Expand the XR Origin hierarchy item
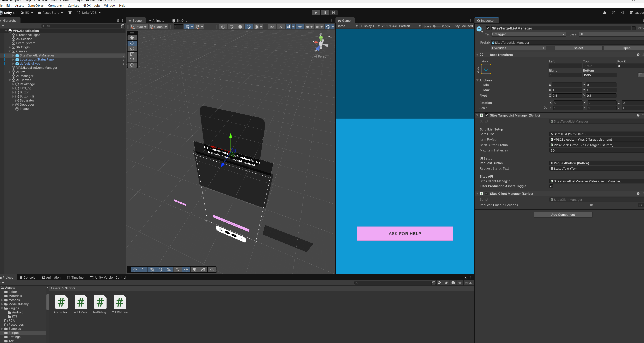The width and height of the screenshot is (644, 343). pyautogui.click(x=10, y=47)
